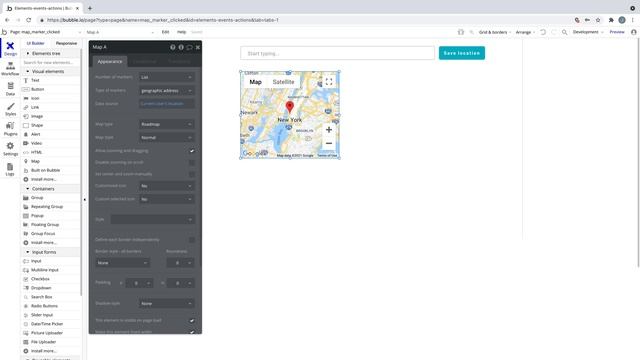Toggle Allow zooming and dragging checkbox
The height and width of the screenshot is (360, 640).
(191, 151)
